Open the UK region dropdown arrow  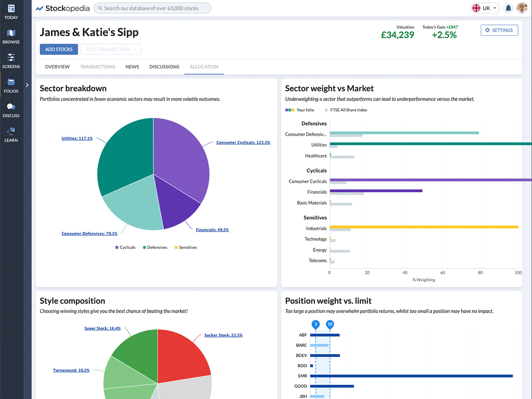pyautogui.click(x=495, y=8)
